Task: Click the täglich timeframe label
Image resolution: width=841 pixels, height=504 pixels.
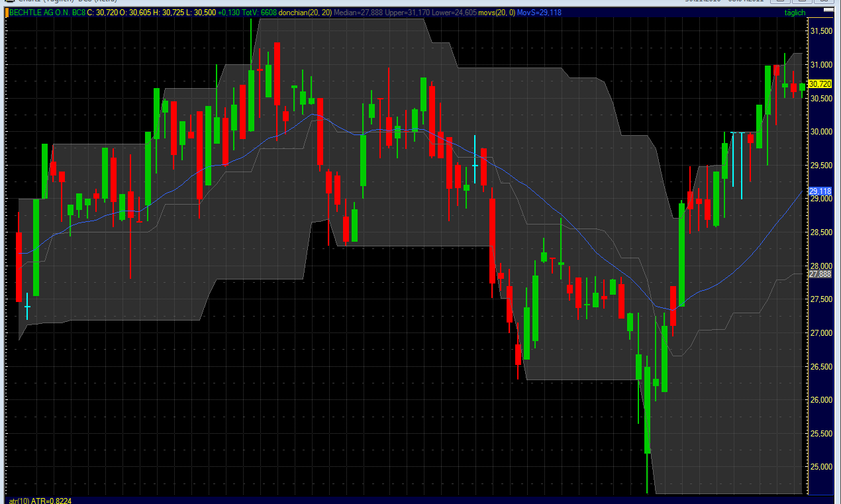Action: point(795,12)
